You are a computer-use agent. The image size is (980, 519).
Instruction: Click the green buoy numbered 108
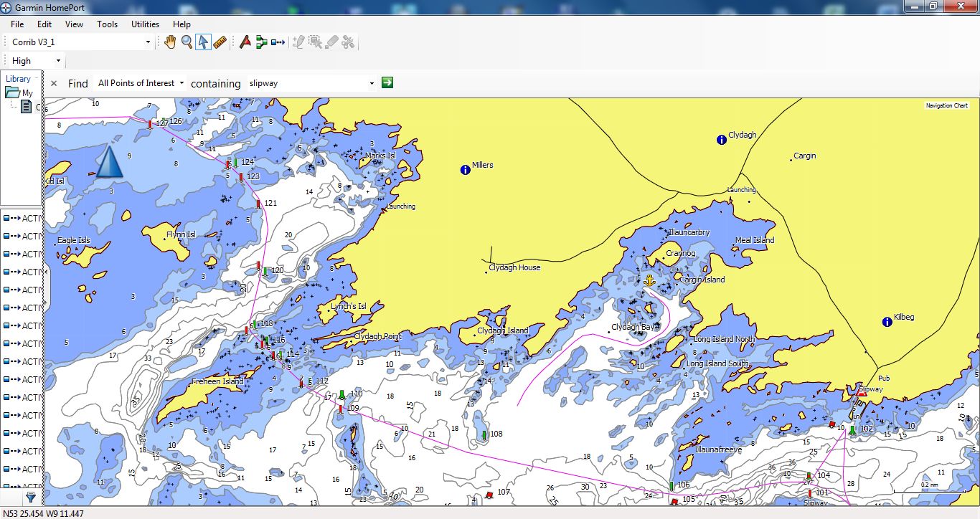click(484, 434)
